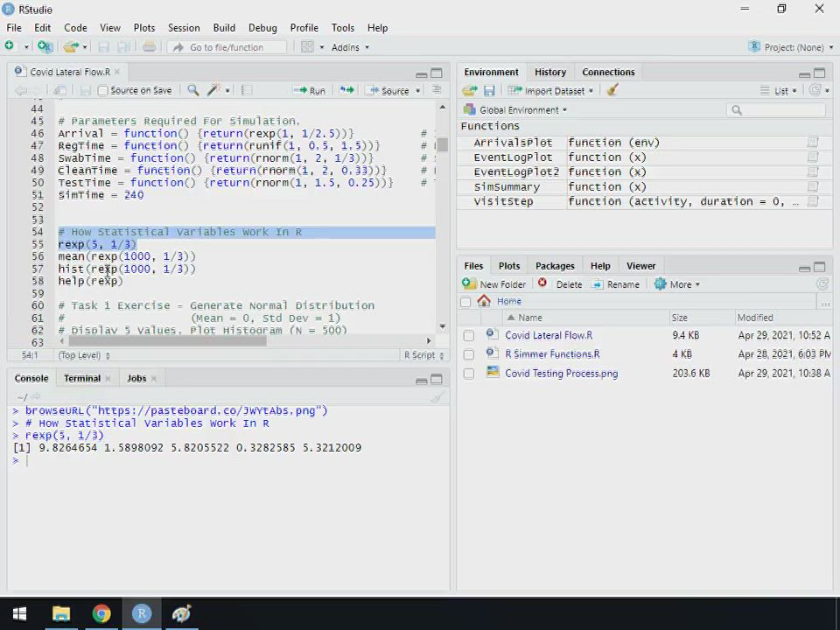The image size is (840, 630).
Task: Click the find/replace magnifier icon in editor
Action: (192, 90)
